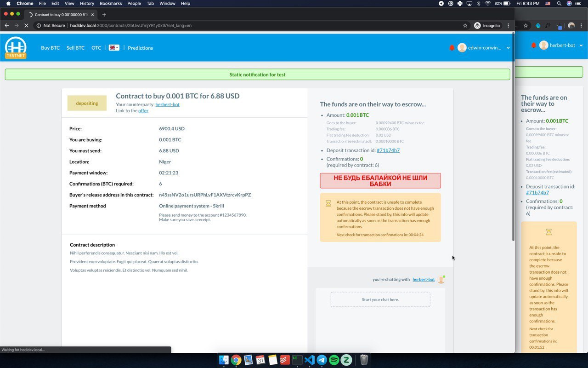The image size is (588, 368).
Task: Open the History menu
Action: coord(87,3)
